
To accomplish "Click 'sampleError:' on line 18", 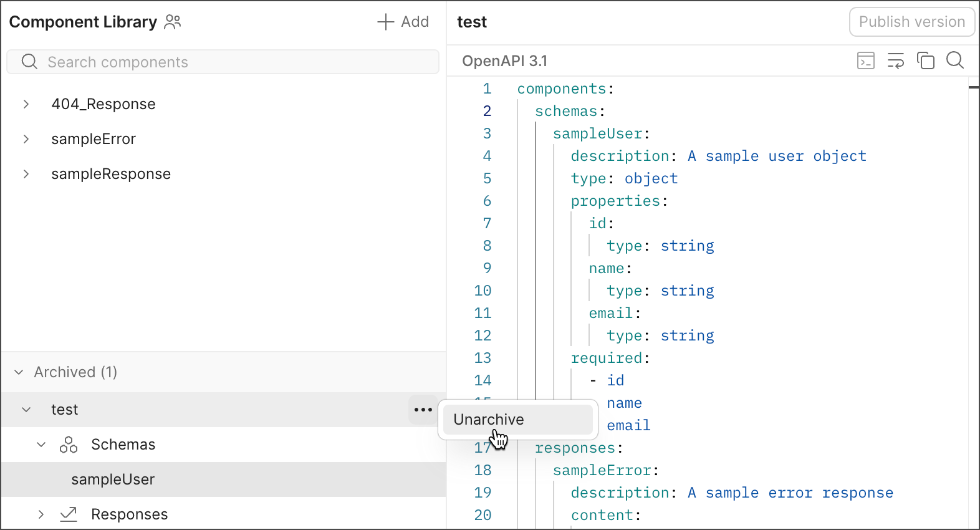I will [x=606, y=470].
